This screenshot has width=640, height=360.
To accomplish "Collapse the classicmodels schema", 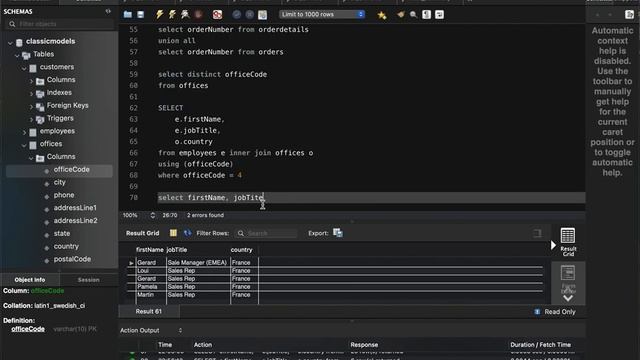I will click(10, 42).
